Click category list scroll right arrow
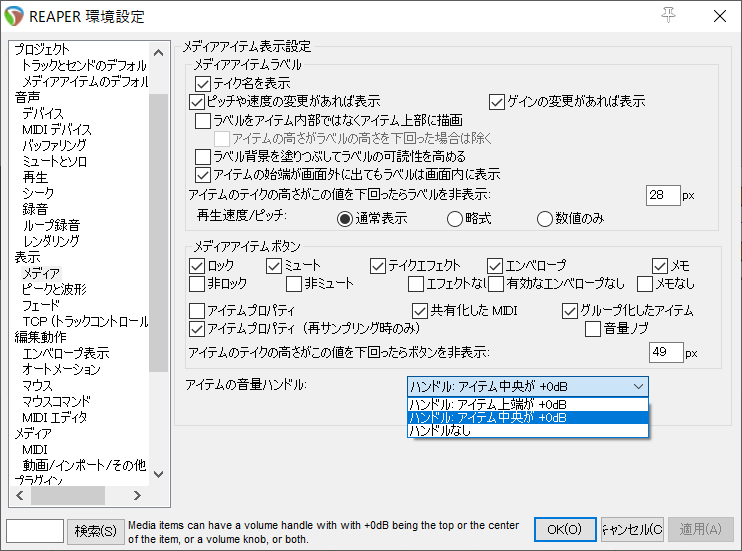 137,496
